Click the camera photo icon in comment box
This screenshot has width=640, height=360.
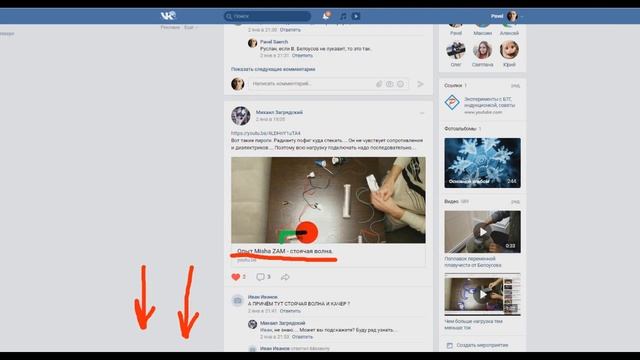tap(390, 84)
